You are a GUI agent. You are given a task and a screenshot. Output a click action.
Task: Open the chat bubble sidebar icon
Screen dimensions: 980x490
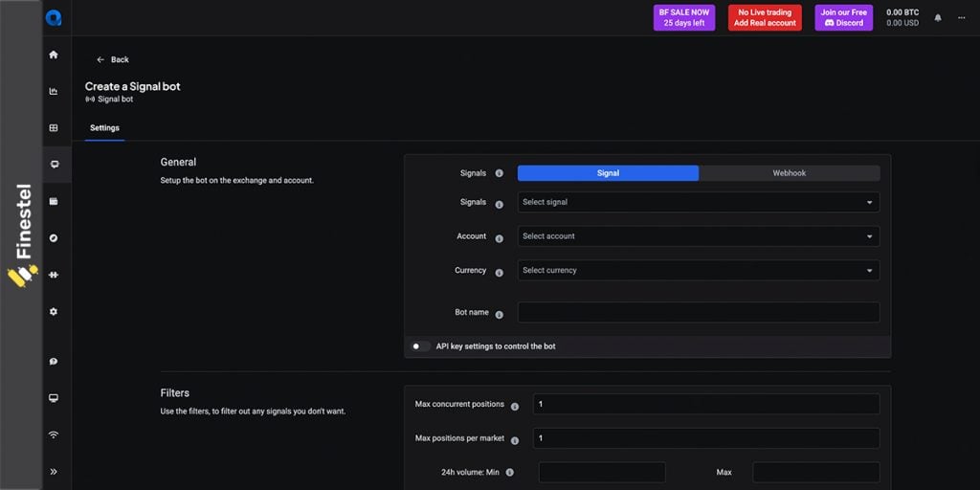coord(54,361)
